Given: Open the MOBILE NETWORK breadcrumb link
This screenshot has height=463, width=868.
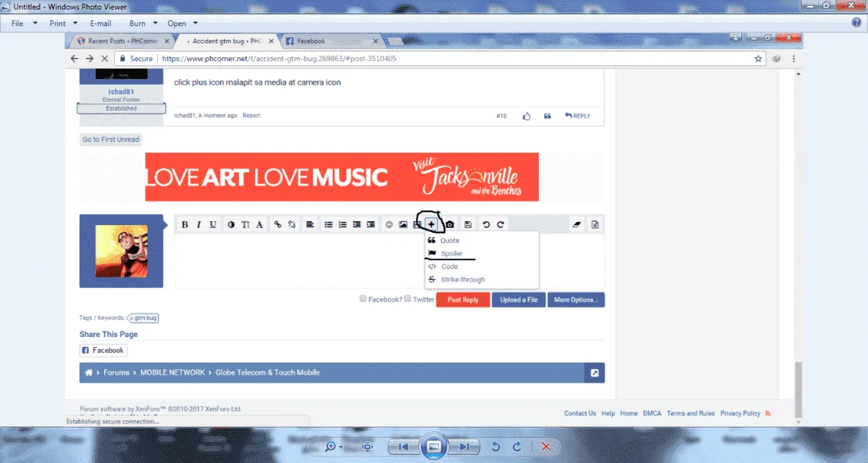Looking at the screenshot, I should (x=174, y=373).
